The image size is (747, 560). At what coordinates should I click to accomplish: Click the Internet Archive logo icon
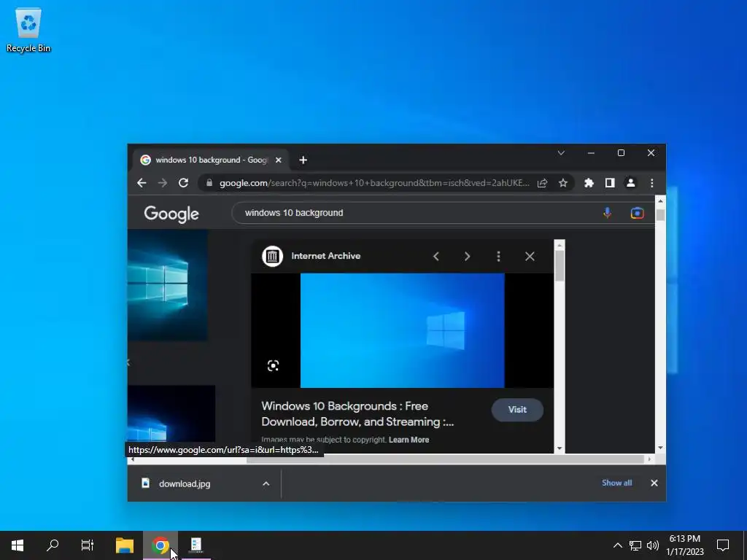273,256
